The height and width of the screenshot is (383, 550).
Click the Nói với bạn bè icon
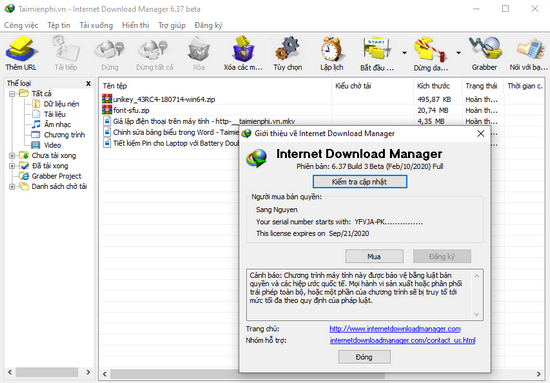[530, 49]
